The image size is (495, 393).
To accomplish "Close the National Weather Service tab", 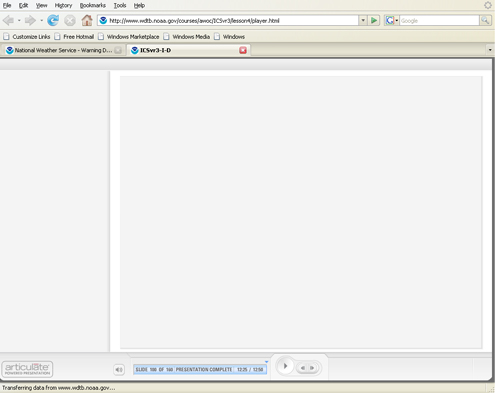I will coord(118,50).
